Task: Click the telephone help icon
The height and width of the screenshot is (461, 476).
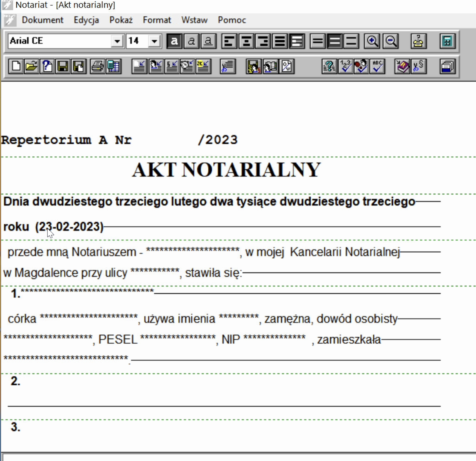Action: (418, 41)
